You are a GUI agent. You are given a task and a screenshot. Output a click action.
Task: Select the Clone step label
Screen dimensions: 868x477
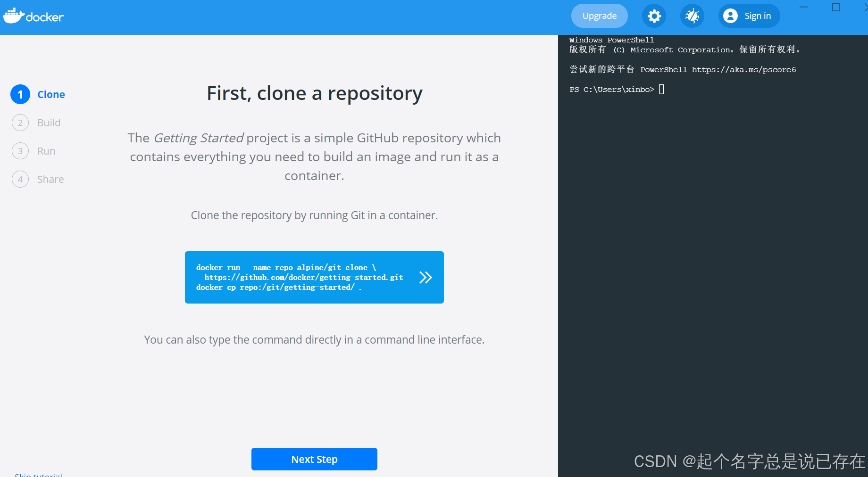[x=51, y=95]
